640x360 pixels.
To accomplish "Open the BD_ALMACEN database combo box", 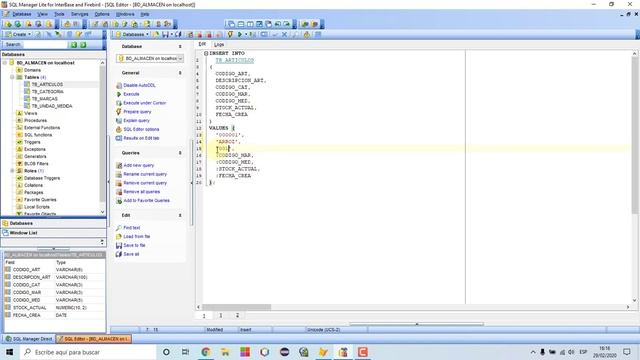I will tap(150, 59).
